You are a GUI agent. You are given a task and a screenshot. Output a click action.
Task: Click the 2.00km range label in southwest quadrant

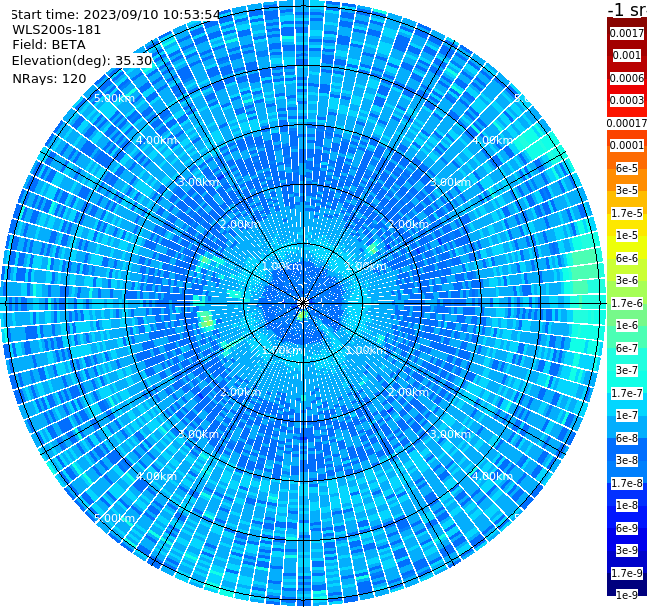pyautogui.click(x=240, y=392)
